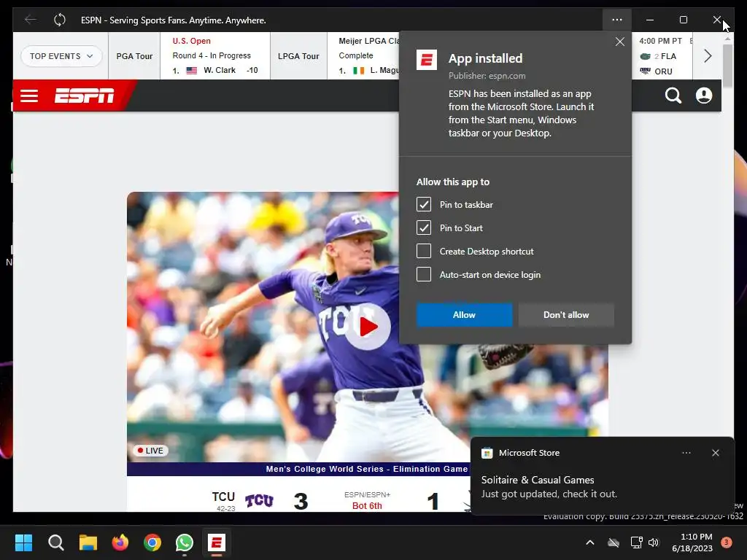Close the Microsoft Store notification

click(716, 453)
